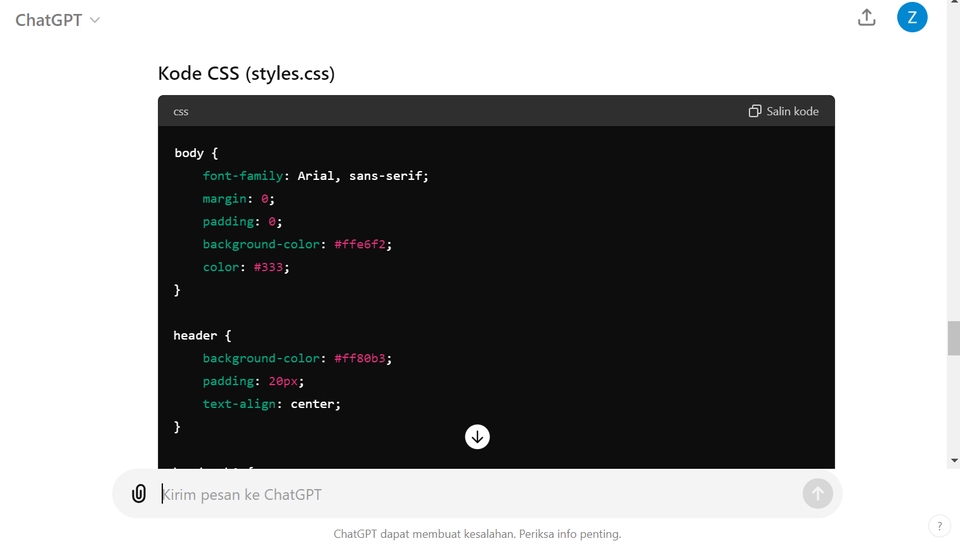Click the page scrollbar thumb
This screenshot has width=960, height=548.
(x=953, y=338)
